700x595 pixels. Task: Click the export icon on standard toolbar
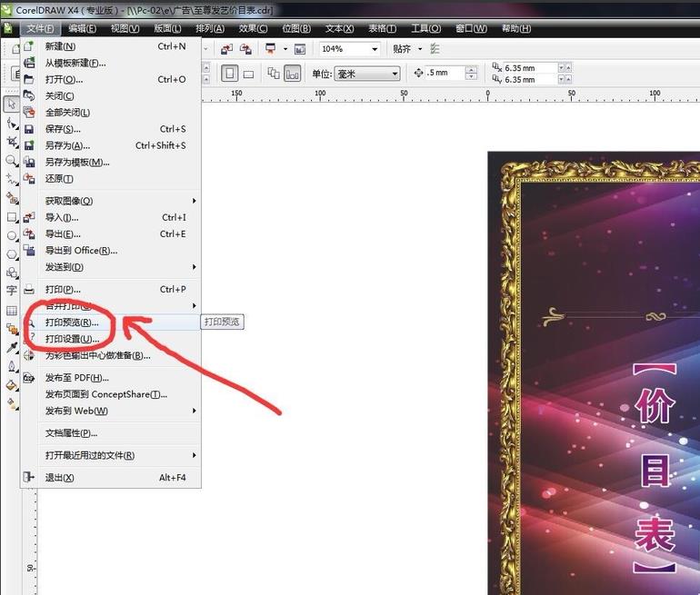(x=245, y=49)
